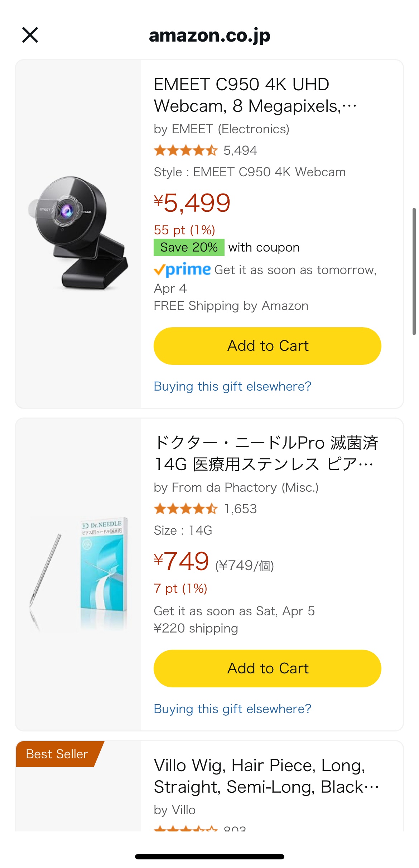Tap the home indicator bar
The image size is (419, 868).
[x=209, y=857]
